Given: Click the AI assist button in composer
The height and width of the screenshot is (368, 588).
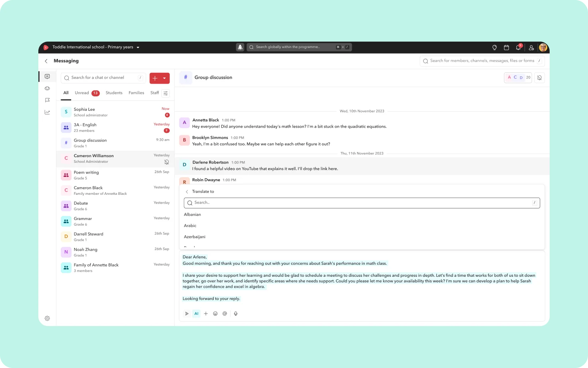Looking at the screenshot, I should point(196,314).
